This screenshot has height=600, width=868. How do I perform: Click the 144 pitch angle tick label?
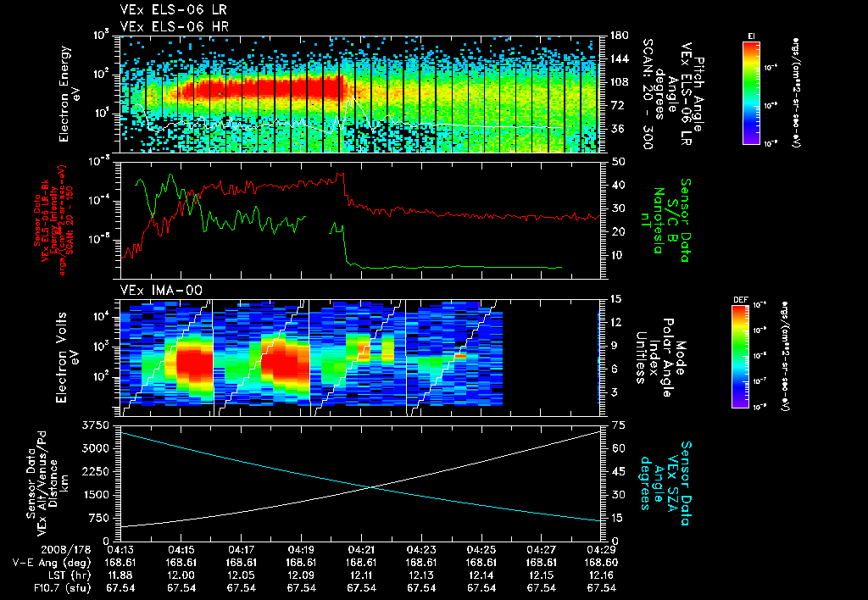pos(619,58)
